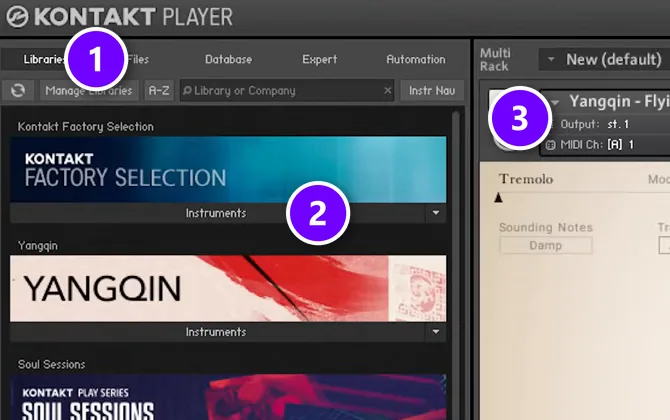Screen dimensions: 670x420
Task: Open the Multi Rack preset dropdown arrow
Action: pos(551,59)
